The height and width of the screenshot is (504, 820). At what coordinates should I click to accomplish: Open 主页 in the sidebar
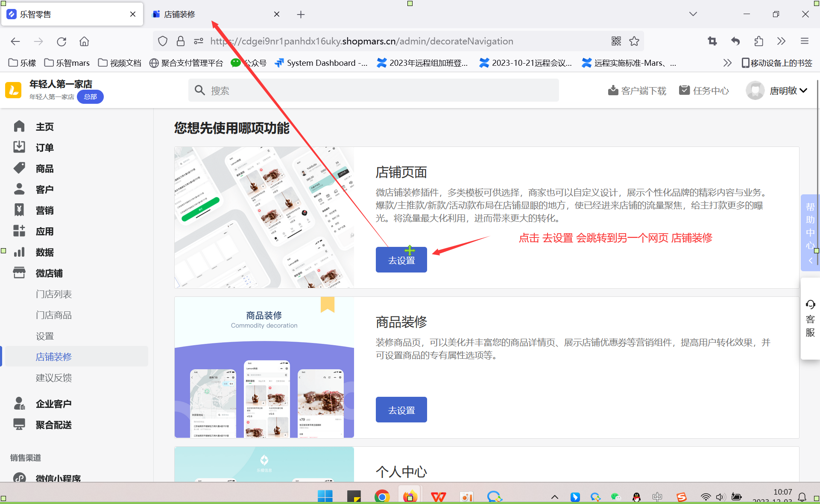(44, 127)
